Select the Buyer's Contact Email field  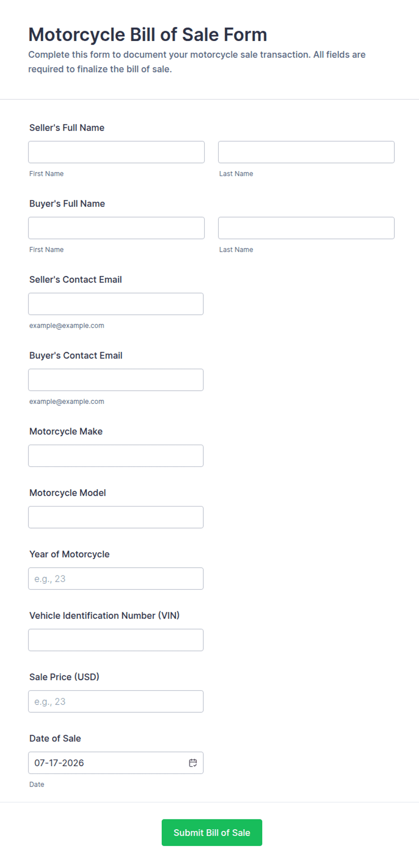116,380
